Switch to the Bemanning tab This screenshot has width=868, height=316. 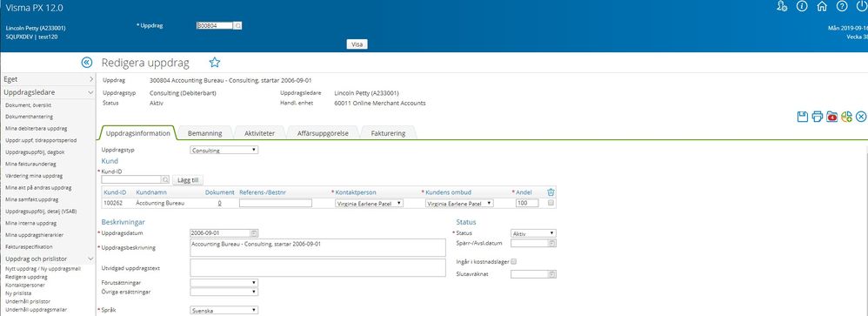(x=204, y=133)
